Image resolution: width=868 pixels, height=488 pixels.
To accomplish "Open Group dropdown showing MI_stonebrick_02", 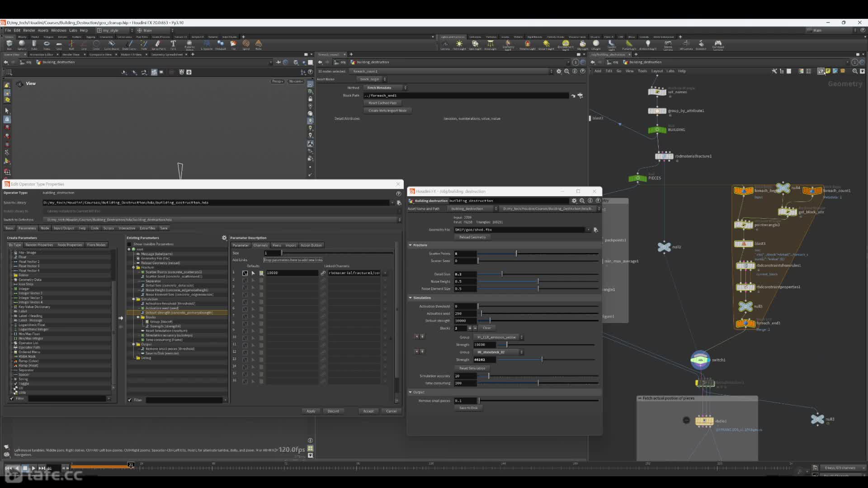I will (499, 352).
